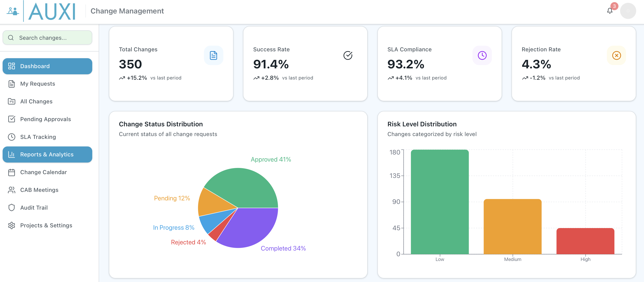
Task: Click the SLA Compliance clock icon
Action: click(482, 55)
